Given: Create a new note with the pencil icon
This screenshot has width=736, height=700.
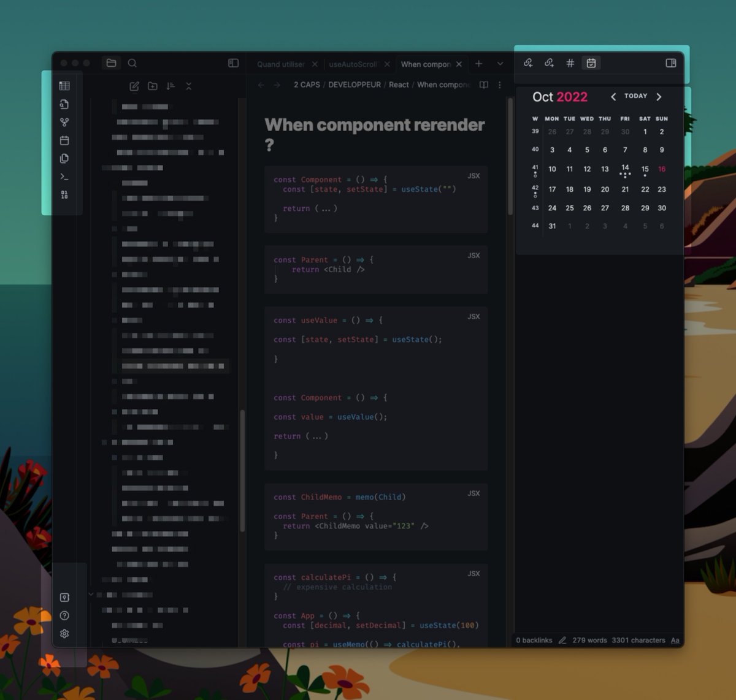Looking at the screenshot, I should [x=134, y=86].
